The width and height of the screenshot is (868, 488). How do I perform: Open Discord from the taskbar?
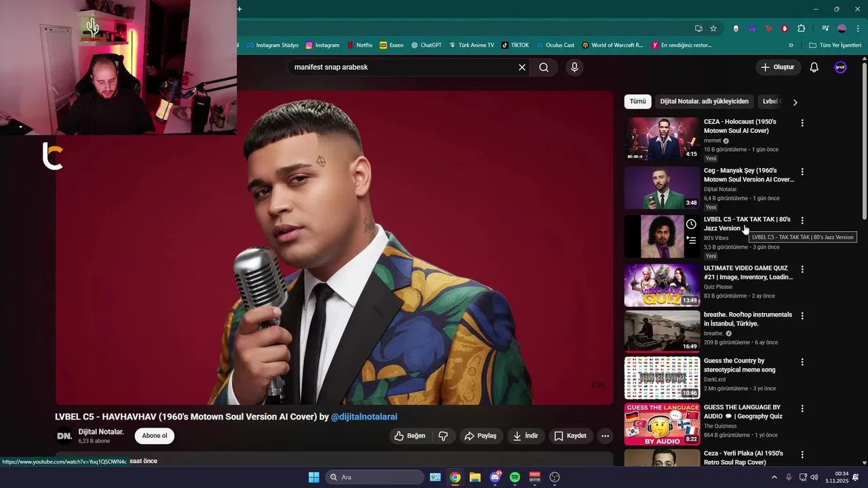coord(495,477)
